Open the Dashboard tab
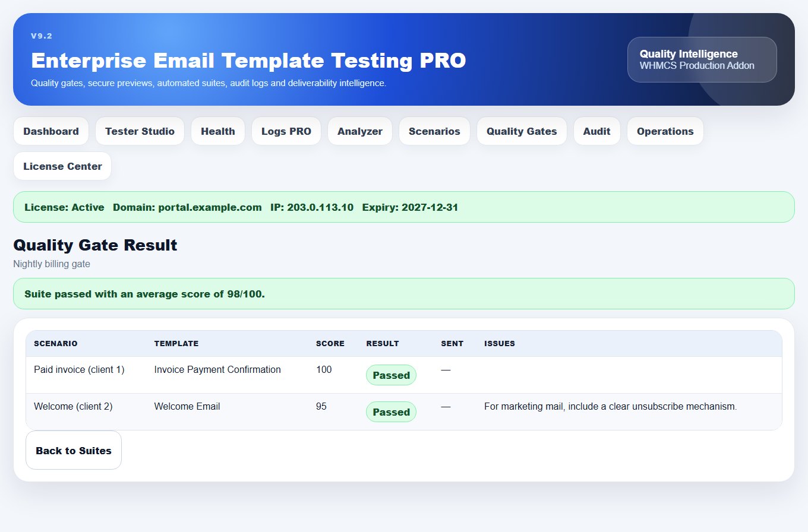 51,131
